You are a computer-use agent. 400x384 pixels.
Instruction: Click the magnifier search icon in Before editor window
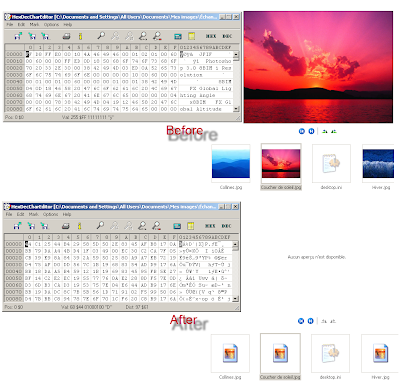click(x=101, y=35)
